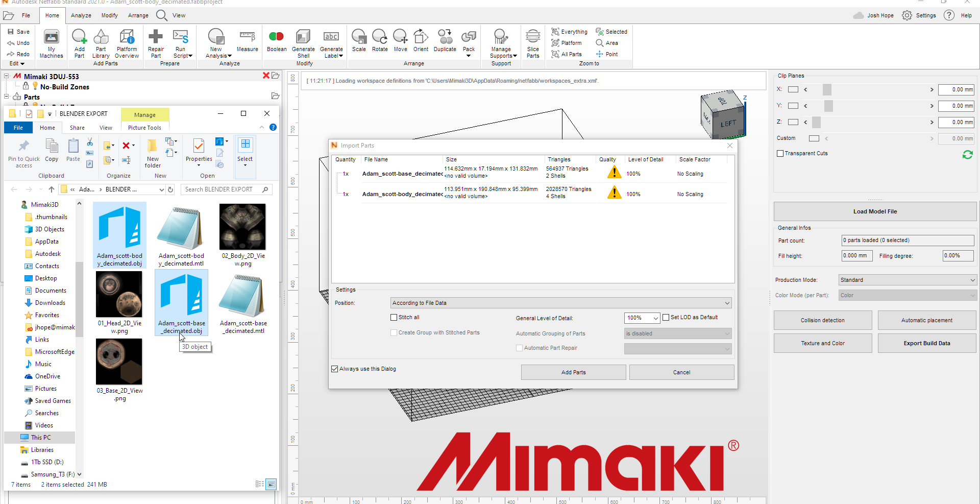Open the View menu in Netfabb

point(179,15)
